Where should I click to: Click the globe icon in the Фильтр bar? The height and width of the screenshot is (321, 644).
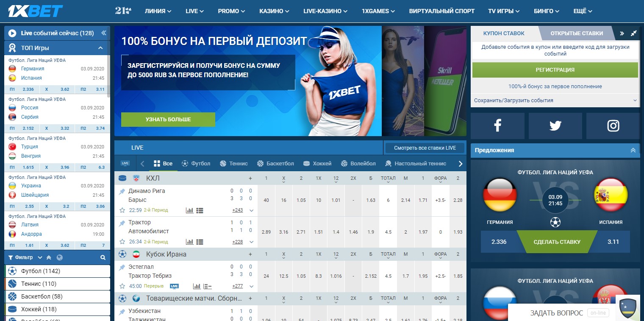coord(60,257)
